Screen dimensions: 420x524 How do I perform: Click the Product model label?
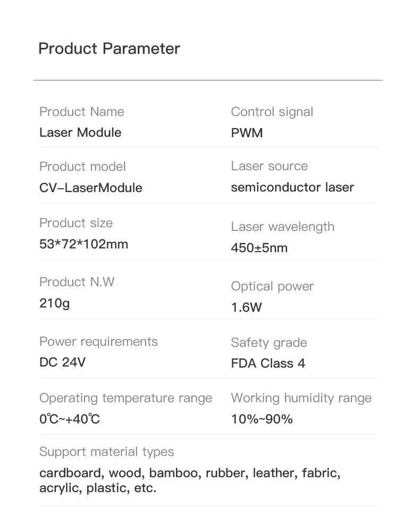click(82, 167)
